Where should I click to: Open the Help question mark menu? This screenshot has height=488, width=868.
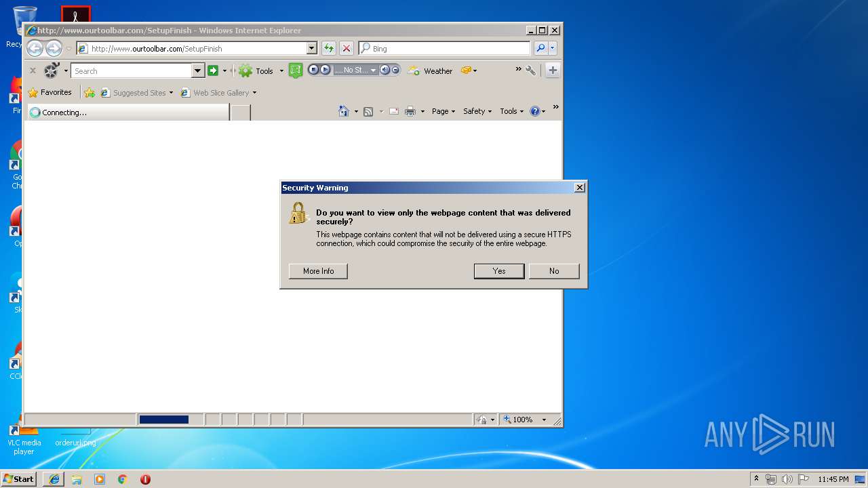tap(537, 111)
